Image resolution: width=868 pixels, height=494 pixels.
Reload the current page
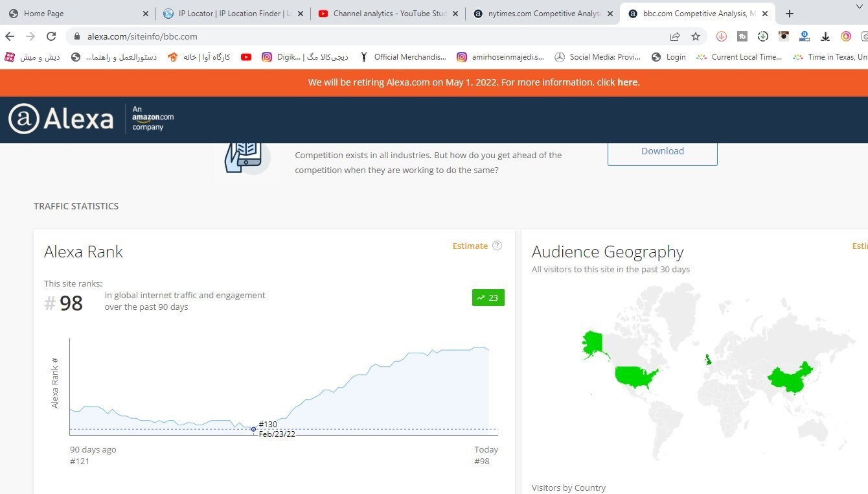[52, 36]
